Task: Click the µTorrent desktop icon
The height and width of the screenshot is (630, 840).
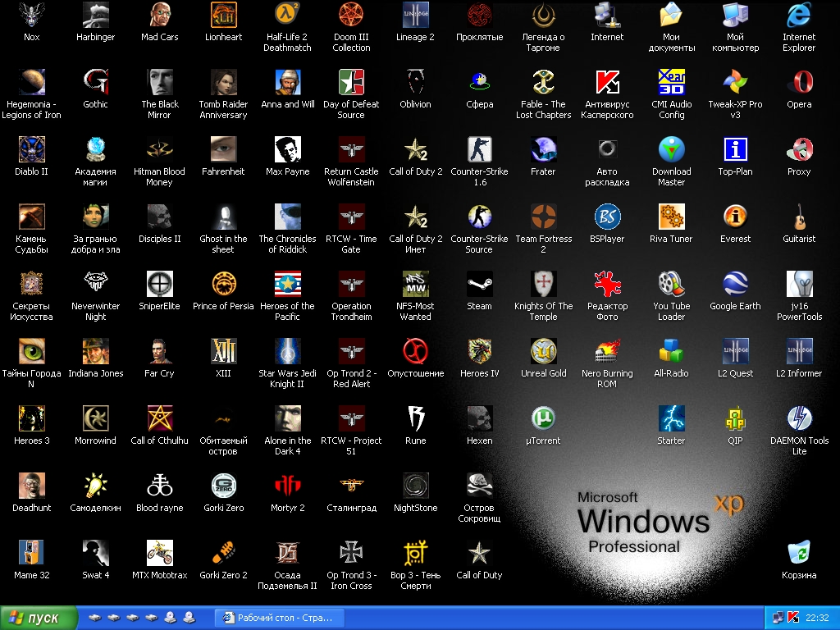Action: coord(543,419)
